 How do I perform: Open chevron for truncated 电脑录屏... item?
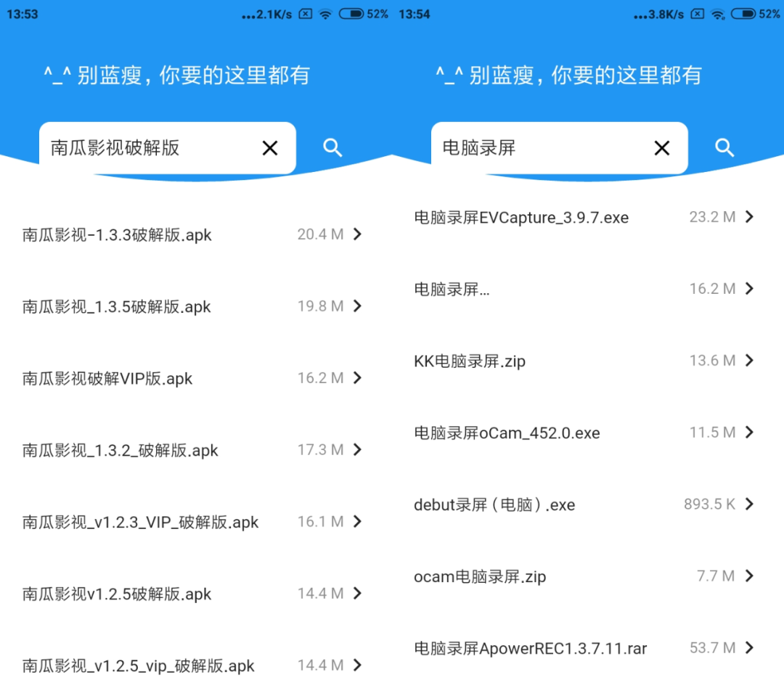tap(749, 289)
